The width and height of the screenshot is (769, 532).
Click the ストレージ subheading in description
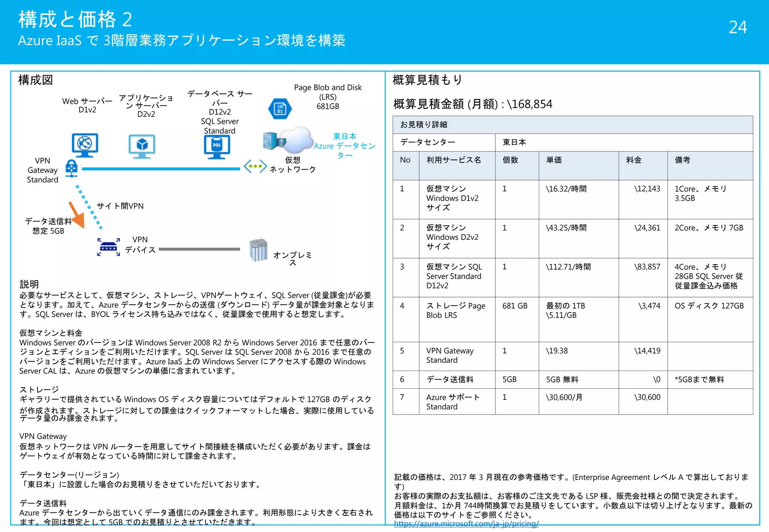tap(39, 390)
